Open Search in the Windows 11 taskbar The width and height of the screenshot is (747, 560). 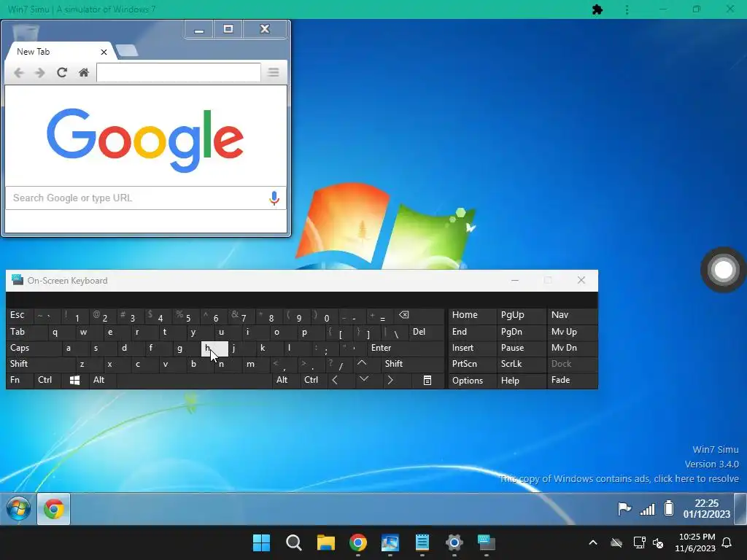[x=293, y=542]
